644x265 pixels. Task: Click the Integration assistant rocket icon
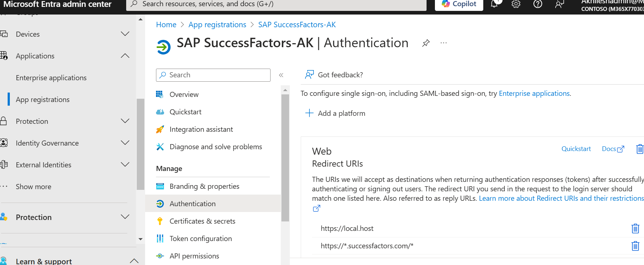click(160, 129)
